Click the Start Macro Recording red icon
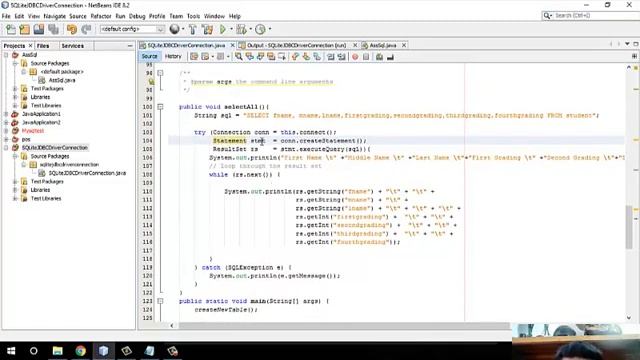Image resolution: width=640 pixels, height=360 pixels. 355,57
